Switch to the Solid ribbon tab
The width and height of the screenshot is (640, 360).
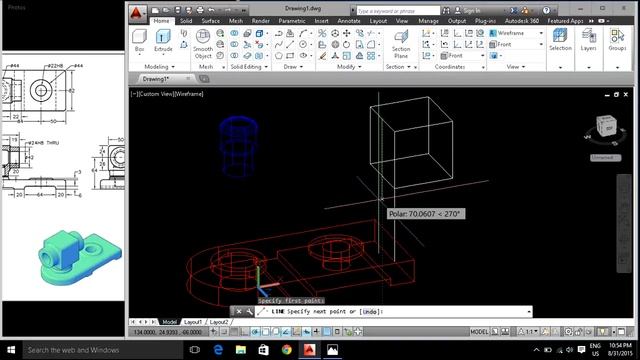point(186,21)
